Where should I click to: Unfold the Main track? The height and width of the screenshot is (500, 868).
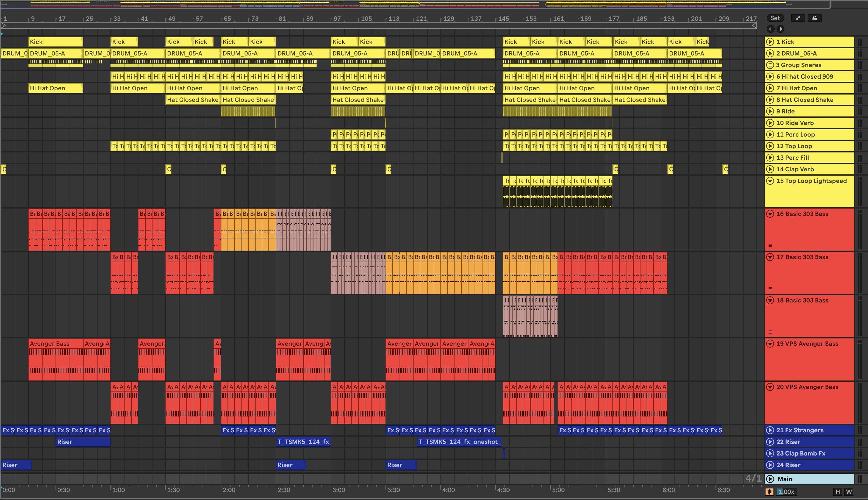coord(770,479)
